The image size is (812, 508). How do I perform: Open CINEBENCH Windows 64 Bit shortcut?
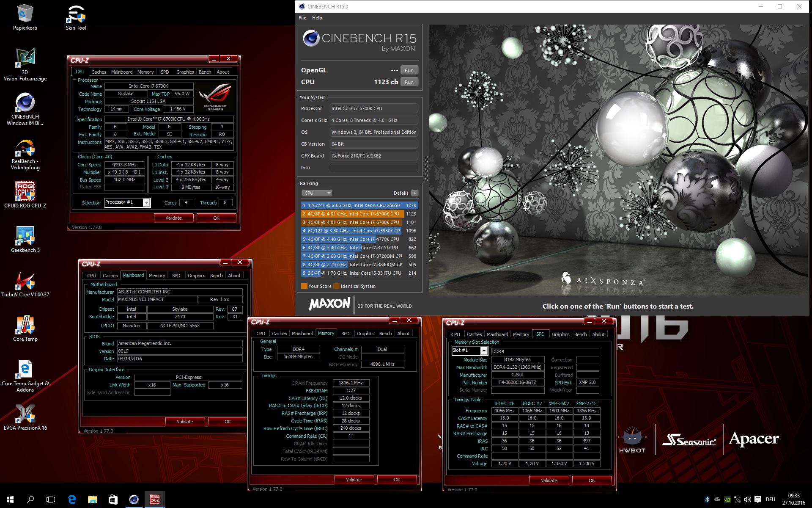point(25,109)
